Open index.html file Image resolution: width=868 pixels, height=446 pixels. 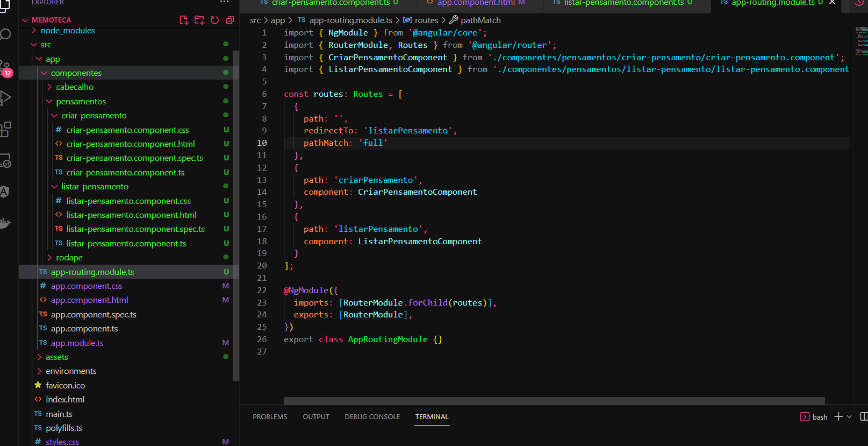(65, 400)
